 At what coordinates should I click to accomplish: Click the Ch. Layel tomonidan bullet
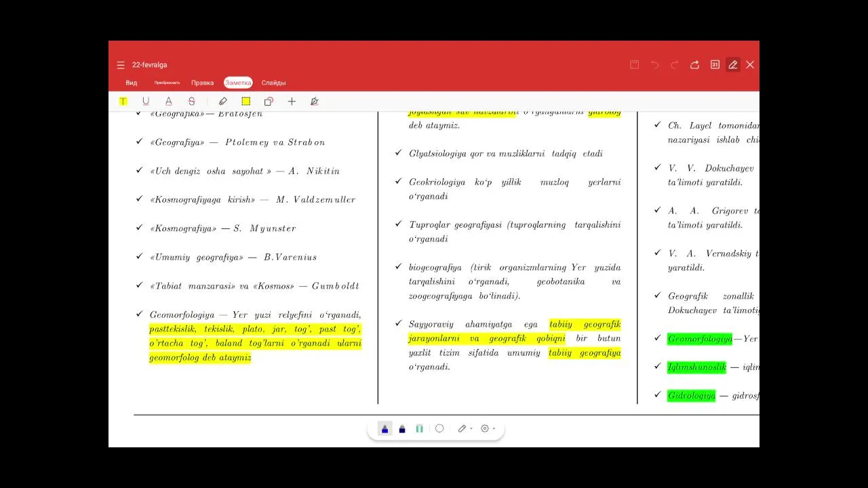[713, 132]
